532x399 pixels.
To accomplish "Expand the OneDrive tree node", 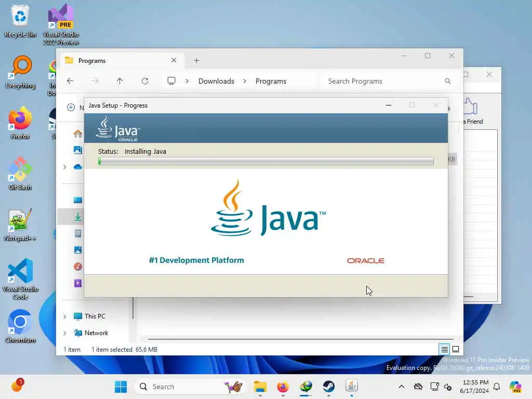I will click(x=64, y=167).
